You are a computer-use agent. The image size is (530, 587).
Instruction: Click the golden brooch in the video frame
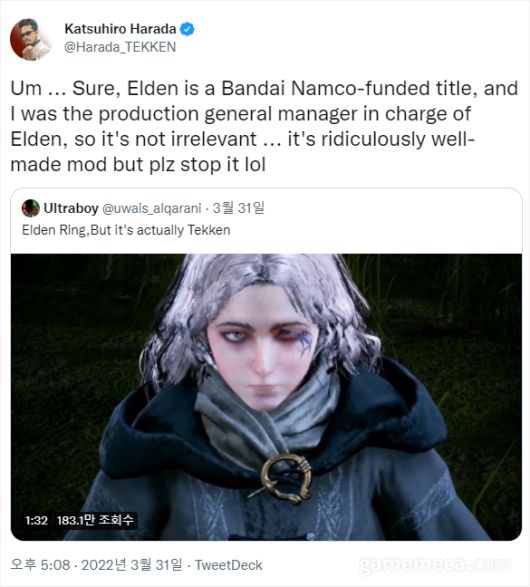286,478
